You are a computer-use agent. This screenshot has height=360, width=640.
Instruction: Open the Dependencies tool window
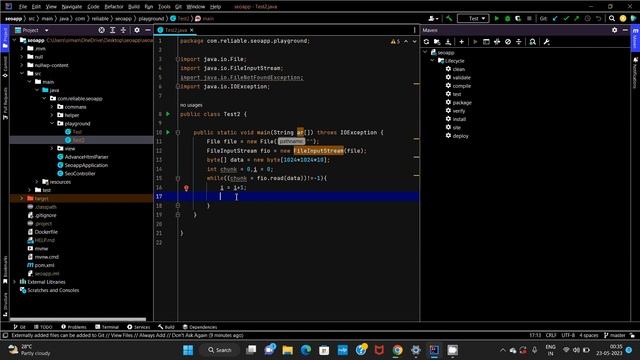(x=200, y=327)
